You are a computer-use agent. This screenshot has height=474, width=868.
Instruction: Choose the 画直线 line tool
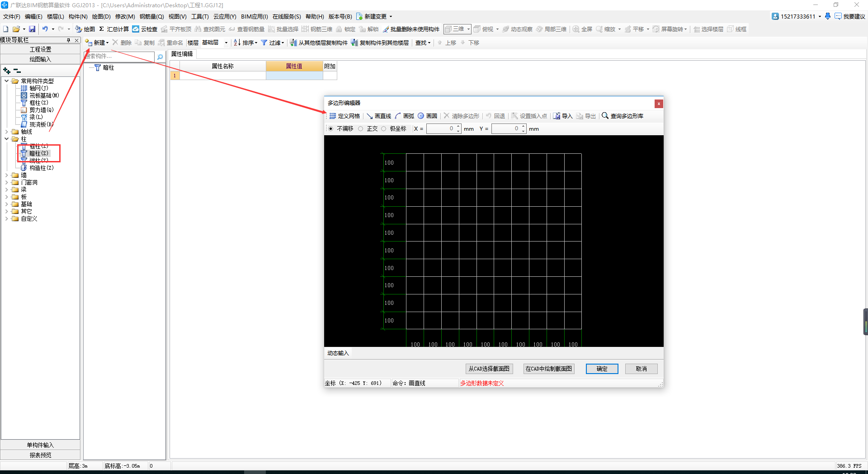[x=379, y=116]
